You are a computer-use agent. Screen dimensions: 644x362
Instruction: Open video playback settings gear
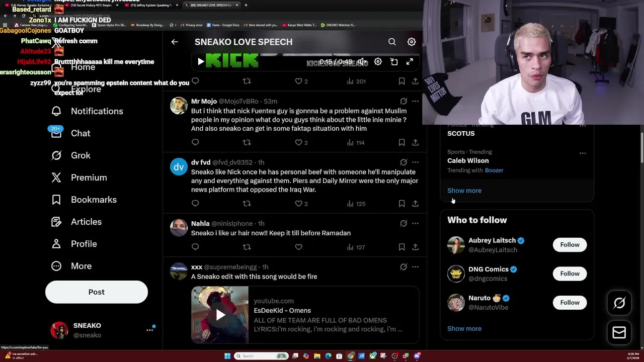pyautogui.click(x=378, y=62)
